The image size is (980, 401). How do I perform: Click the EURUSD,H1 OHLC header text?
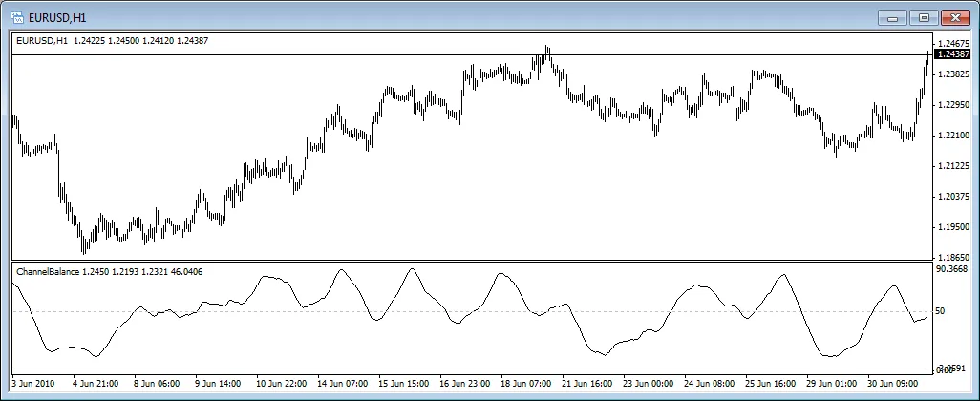tap(113, 41)
